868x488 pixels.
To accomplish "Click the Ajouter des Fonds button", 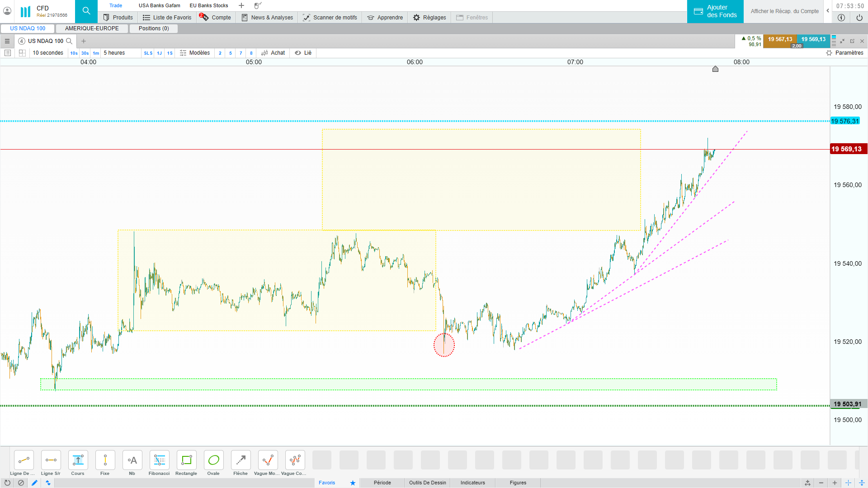I will point(715,11).
